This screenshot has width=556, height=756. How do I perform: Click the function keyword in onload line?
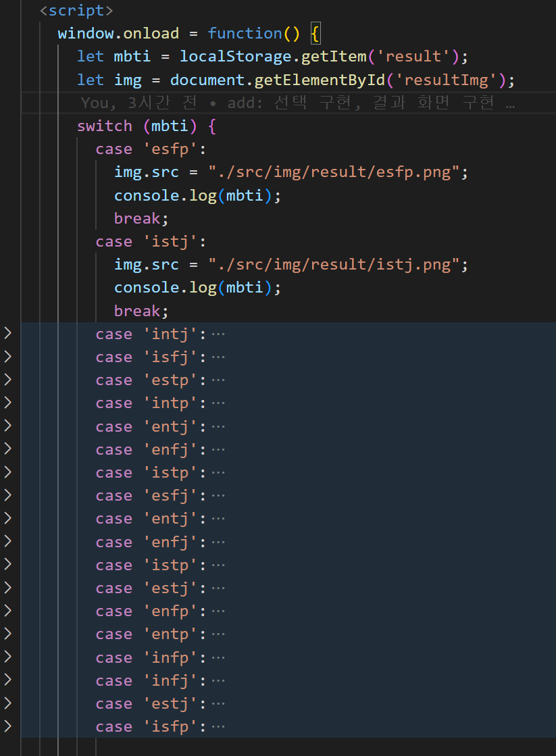[x=245, y=33]
